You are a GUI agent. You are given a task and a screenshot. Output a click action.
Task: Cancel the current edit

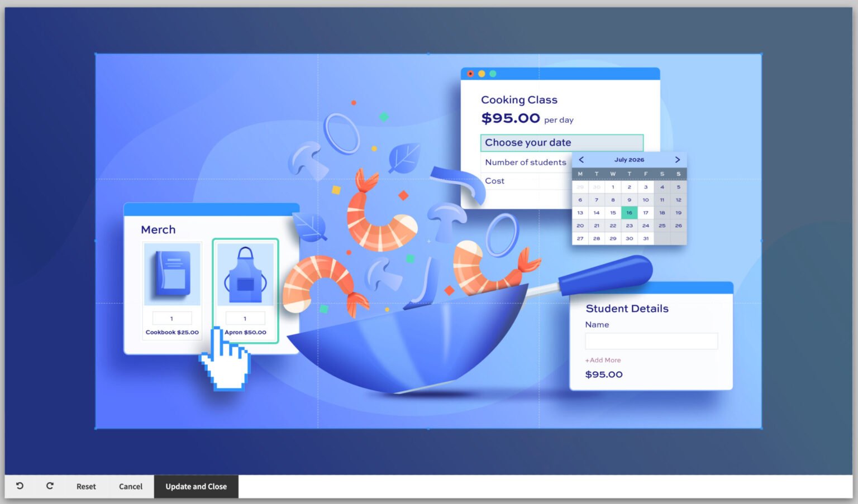(130, 486)
